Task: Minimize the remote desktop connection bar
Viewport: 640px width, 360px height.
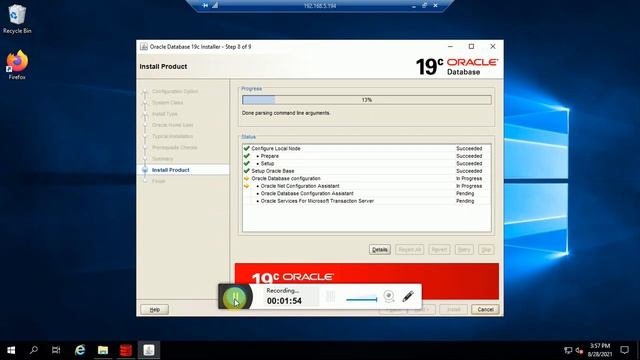Action: (x=413, y=6)
